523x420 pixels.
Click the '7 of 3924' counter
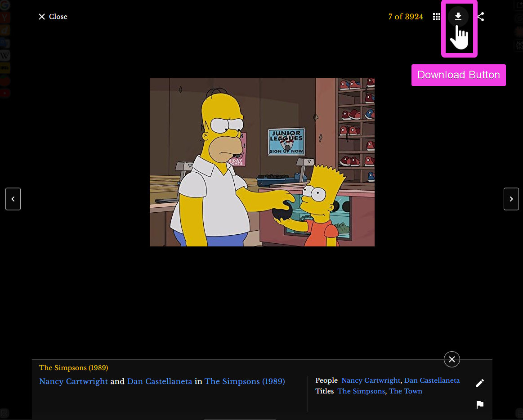(406, 17)
